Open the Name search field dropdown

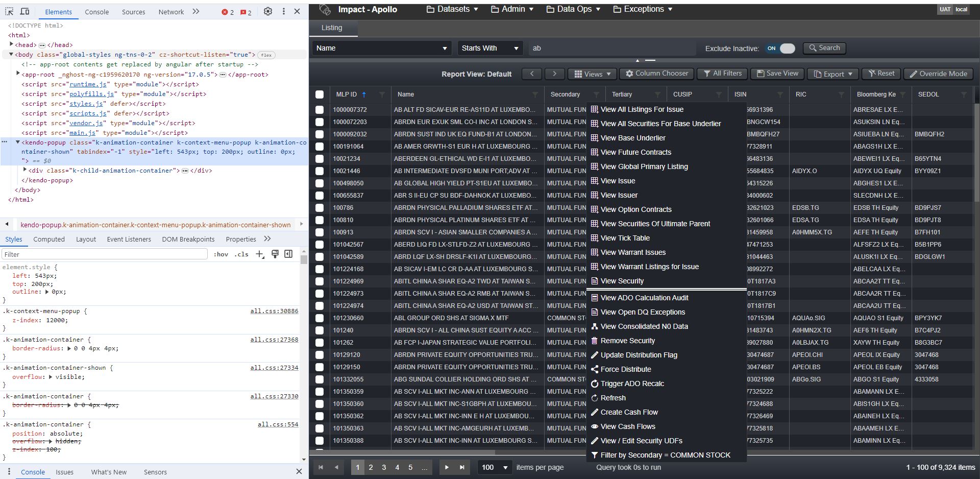(382, 48)
